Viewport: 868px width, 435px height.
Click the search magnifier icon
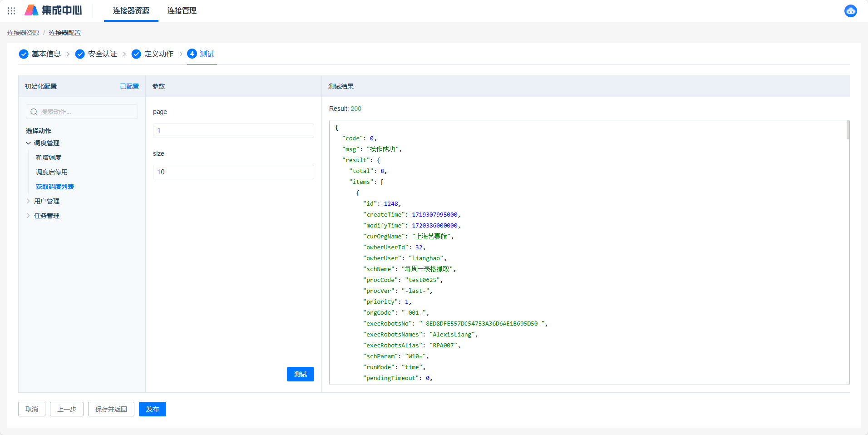point(34,112)
